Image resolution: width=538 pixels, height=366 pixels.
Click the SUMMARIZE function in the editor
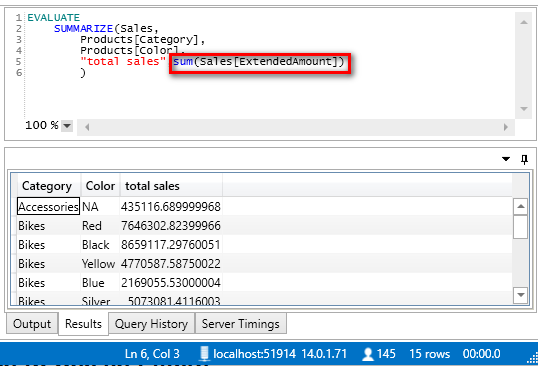coord(83,28)
